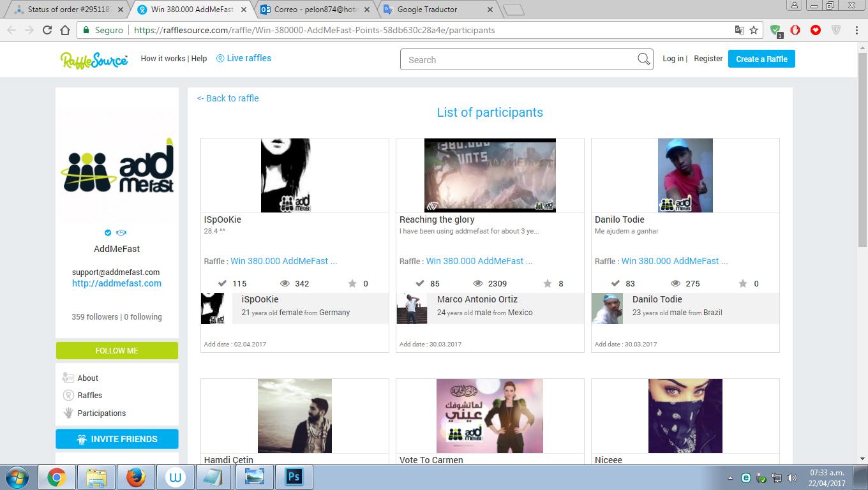
Task: Click the views eye icon on Danilo Todie card
Action: pos(675,283)
